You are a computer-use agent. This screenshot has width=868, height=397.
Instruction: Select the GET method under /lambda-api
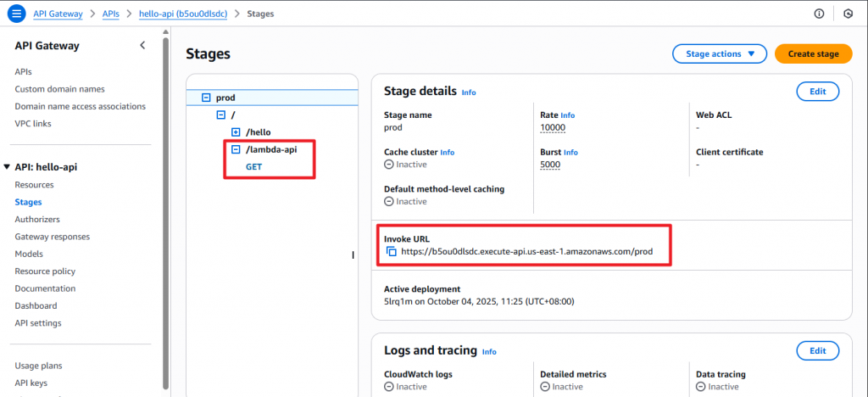point(253,166)
